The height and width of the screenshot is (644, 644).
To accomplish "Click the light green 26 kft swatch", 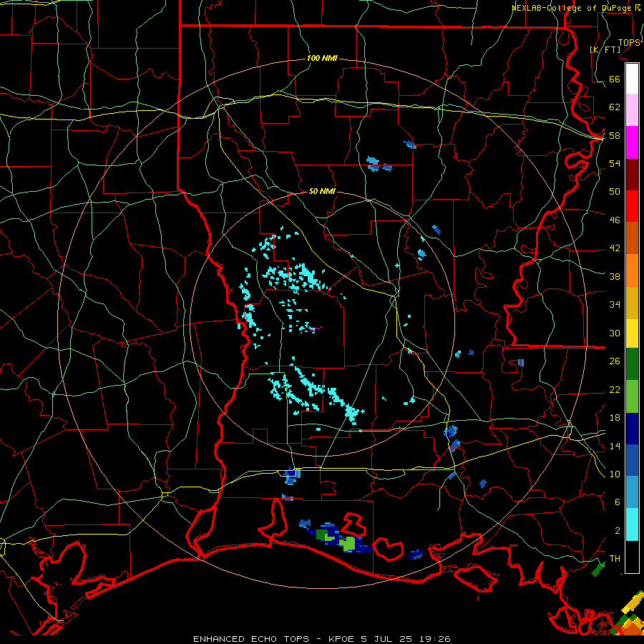I will point(632,396).
